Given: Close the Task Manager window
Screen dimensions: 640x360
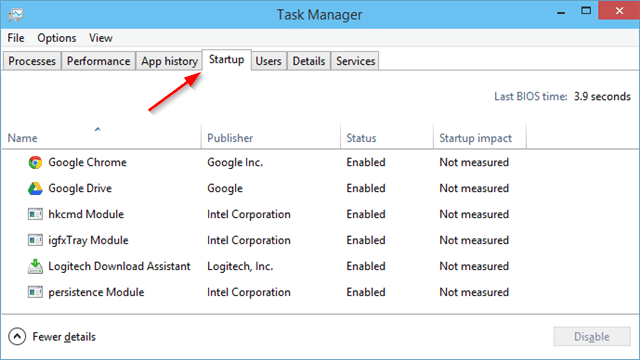Looking at the screenshot, I should pyautogui.click(x=619, y=11).
